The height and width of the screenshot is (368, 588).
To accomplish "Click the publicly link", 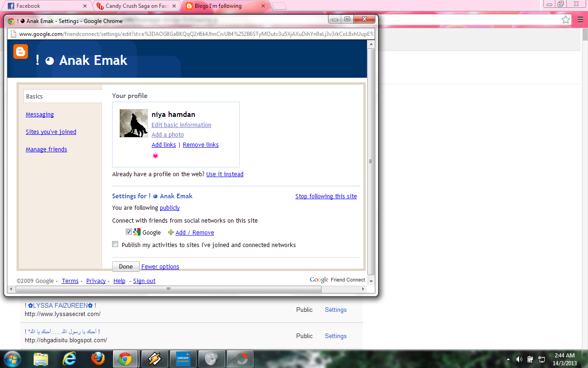I will [x=170, y=207].
